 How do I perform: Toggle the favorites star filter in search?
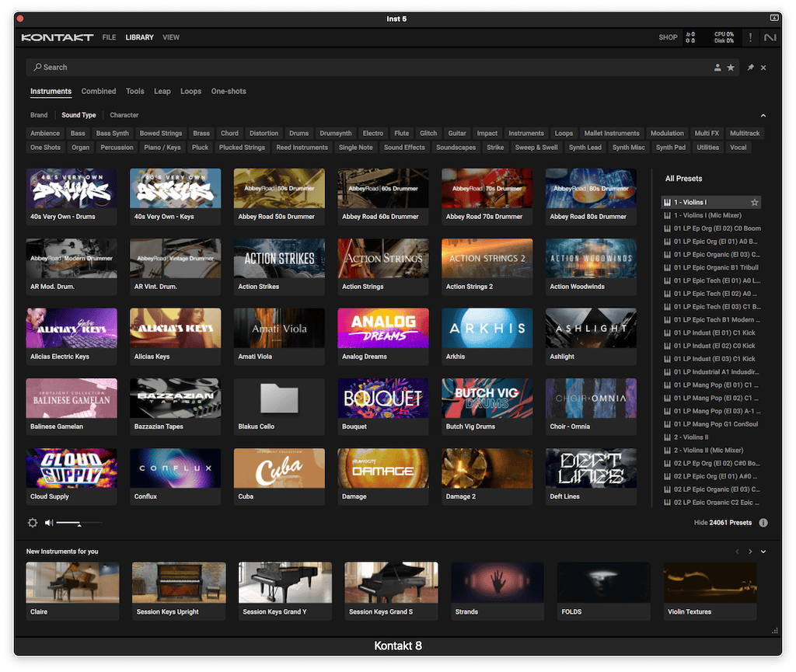tap(731, 68)
